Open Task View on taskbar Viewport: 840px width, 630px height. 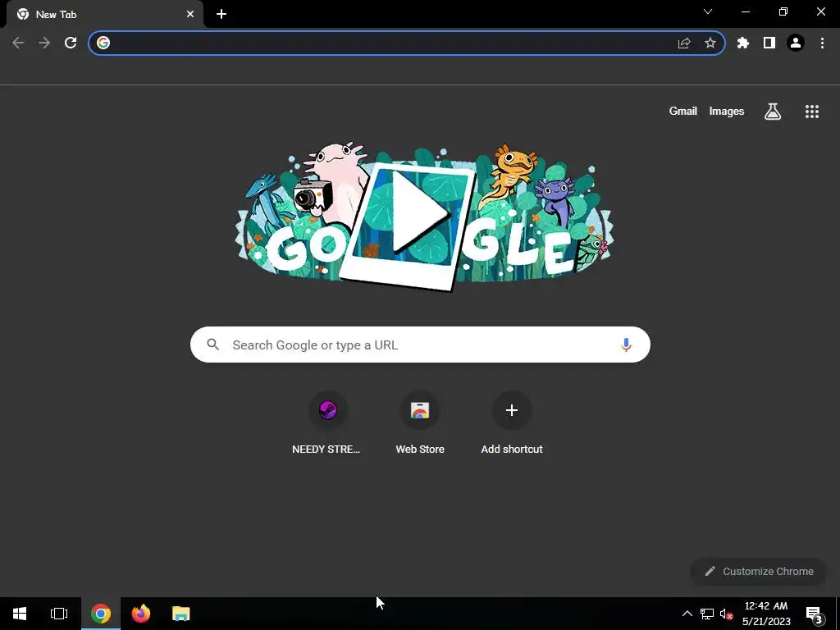(59, 614)
